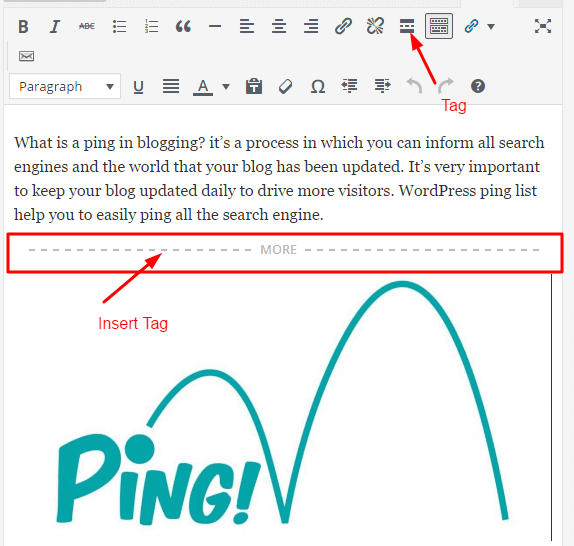This screenshot has width=574, height=546.
Task: Click the envelope mail icon
Action: (x=26, y=56)
